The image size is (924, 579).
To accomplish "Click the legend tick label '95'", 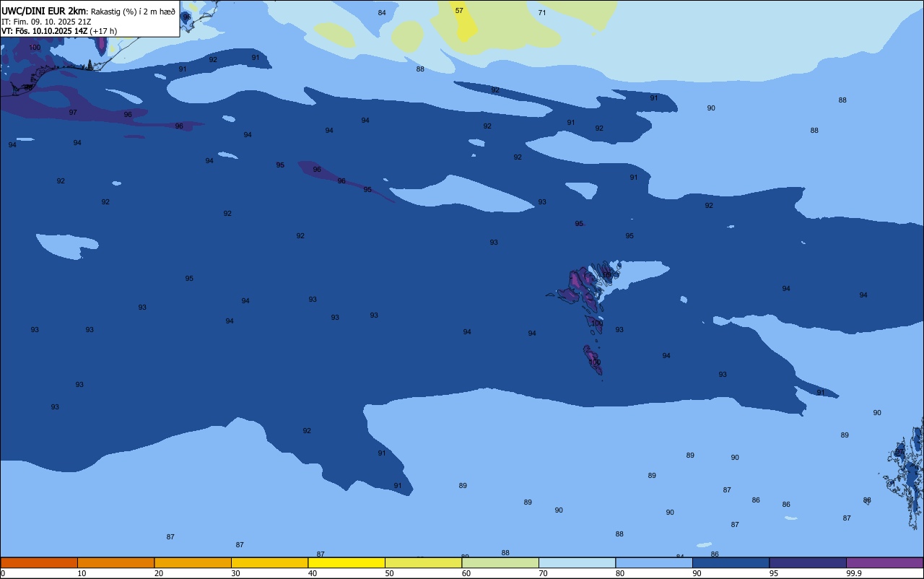I will tap(774, 573).
